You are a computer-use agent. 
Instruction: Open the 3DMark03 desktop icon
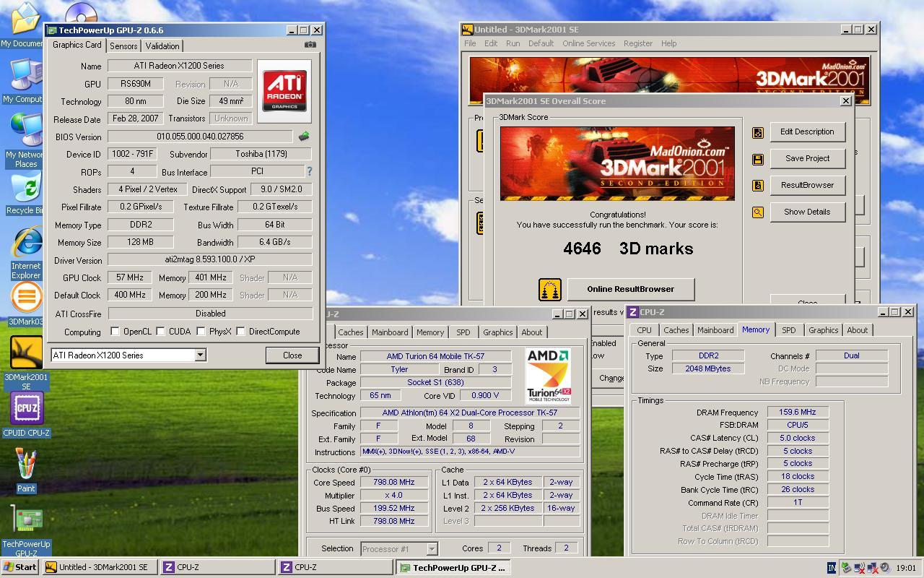pos(26,303)
